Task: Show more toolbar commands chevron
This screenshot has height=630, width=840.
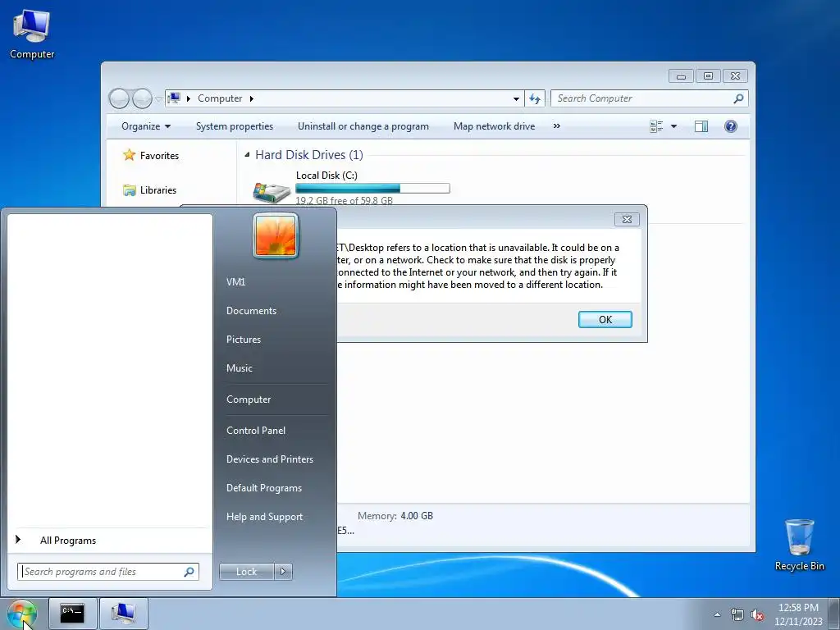Action: (557, 126)
